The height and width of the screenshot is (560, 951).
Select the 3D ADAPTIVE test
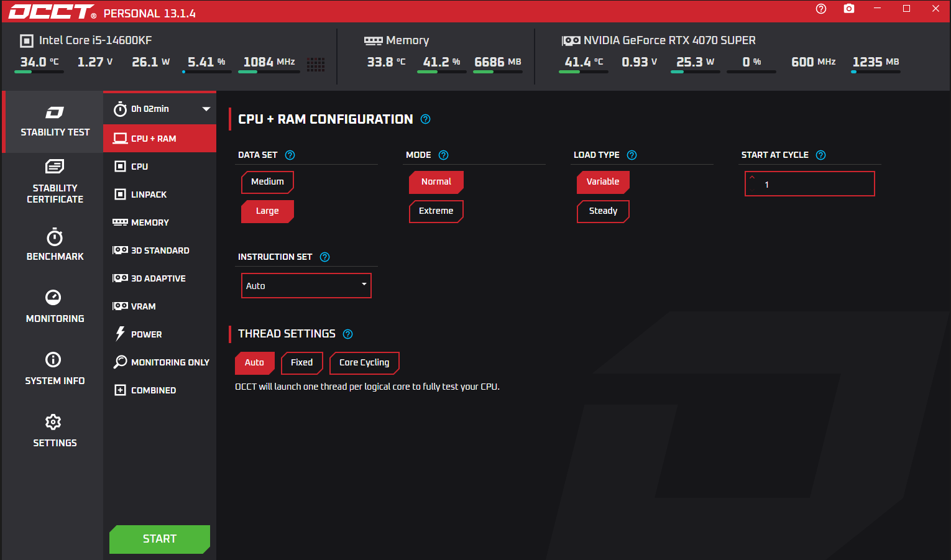click(x=160, y=278)
